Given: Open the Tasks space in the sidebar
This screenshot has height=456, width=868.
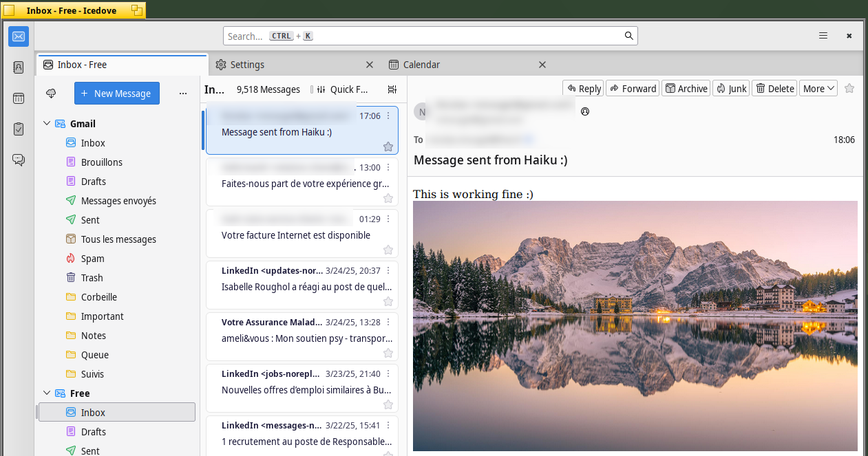Looking at the screenshot, I should [19, 129].
